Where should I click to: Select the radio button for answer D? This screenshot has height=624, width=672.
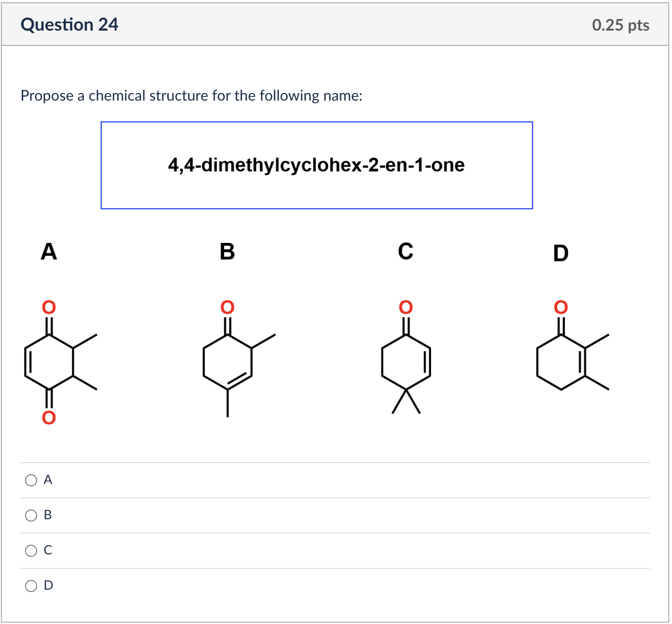point(31,586)
